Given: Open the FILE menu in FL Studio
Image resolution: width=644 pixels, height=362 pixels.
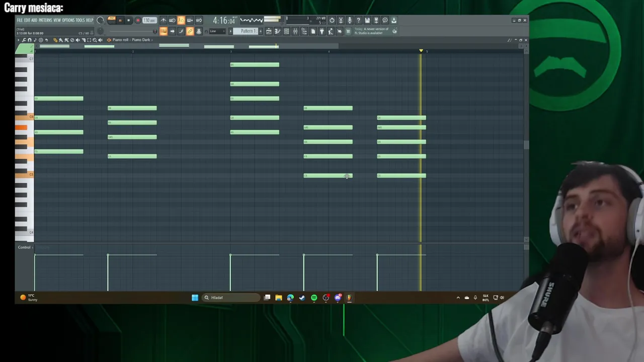Looking at the screenshot, I should coord(20,20).
